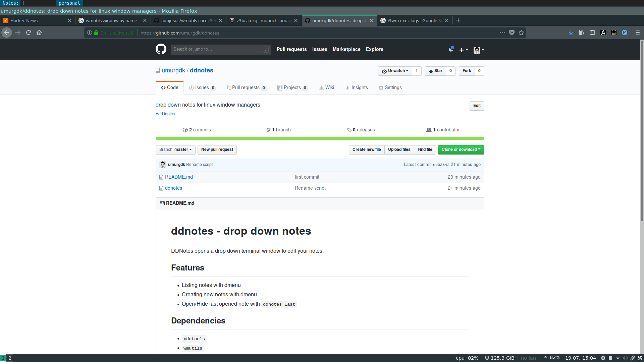Focus the Search or jump to field
Screen dimensions: 644x362
coord(218,49)
